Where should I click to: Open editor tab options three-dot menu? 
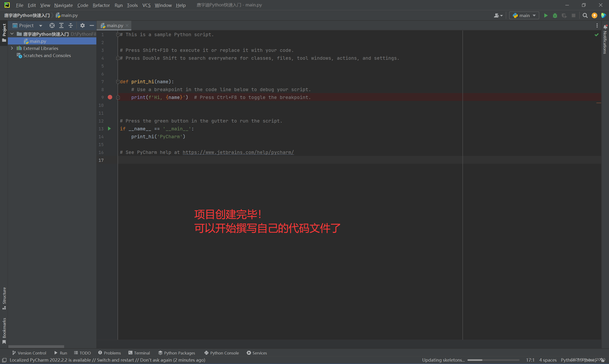(x=597, y=25)
